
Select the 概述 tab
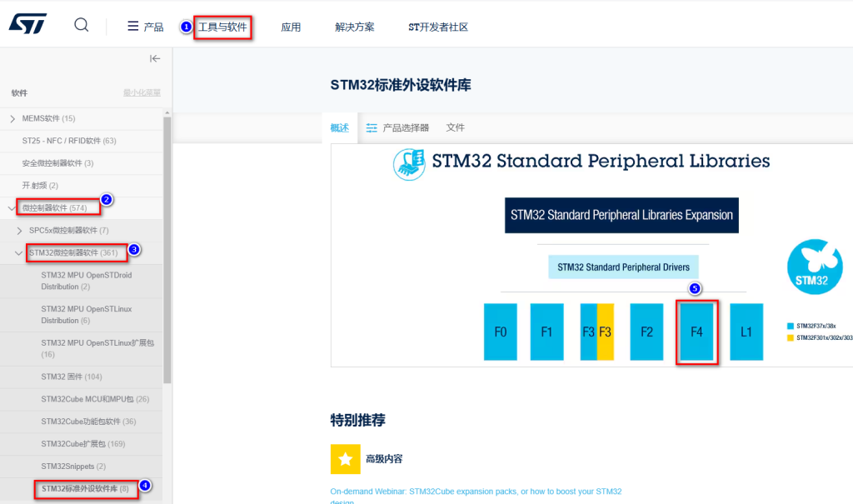(x=340, y=128)
